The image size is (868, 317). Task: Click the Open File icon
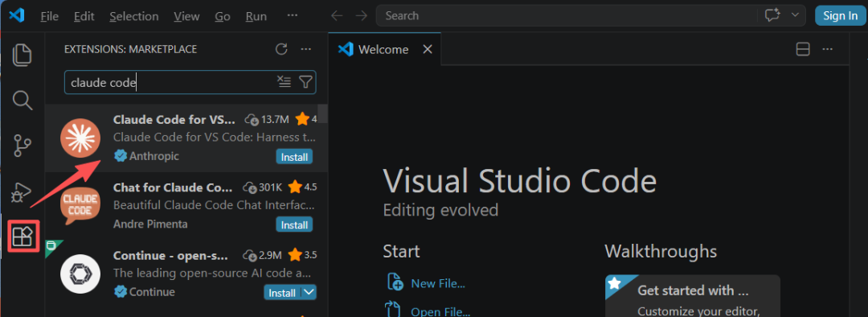tap(394, 309)
